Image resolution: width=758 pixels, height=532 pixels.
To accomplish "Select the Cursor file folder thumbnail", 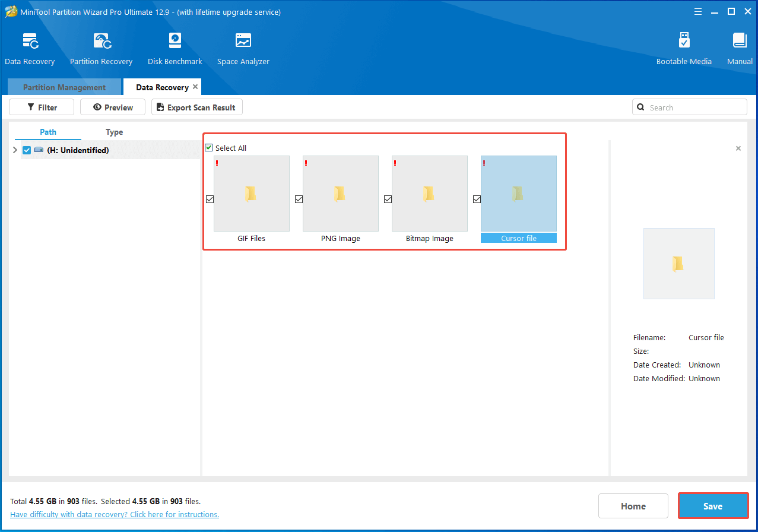I will coord(519,194).
